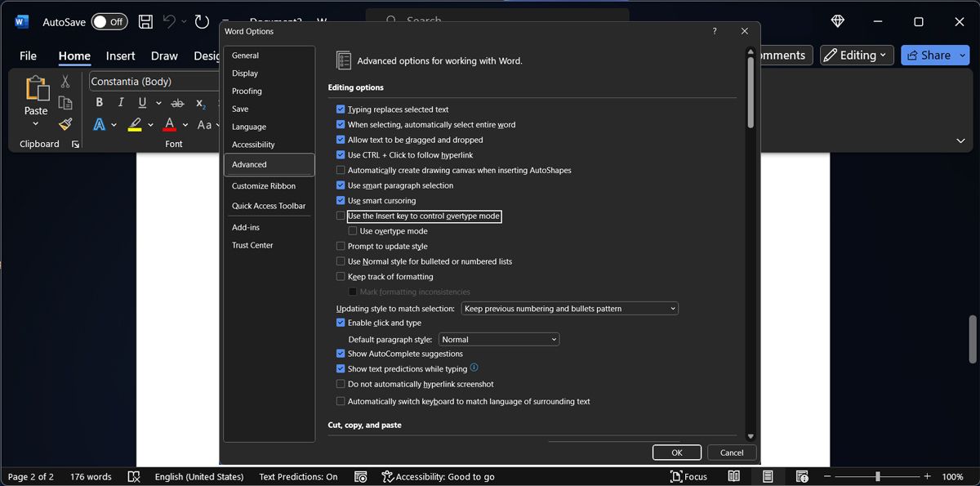
Task: Click the Help question mark in dialog
Action: click(715, 31)
